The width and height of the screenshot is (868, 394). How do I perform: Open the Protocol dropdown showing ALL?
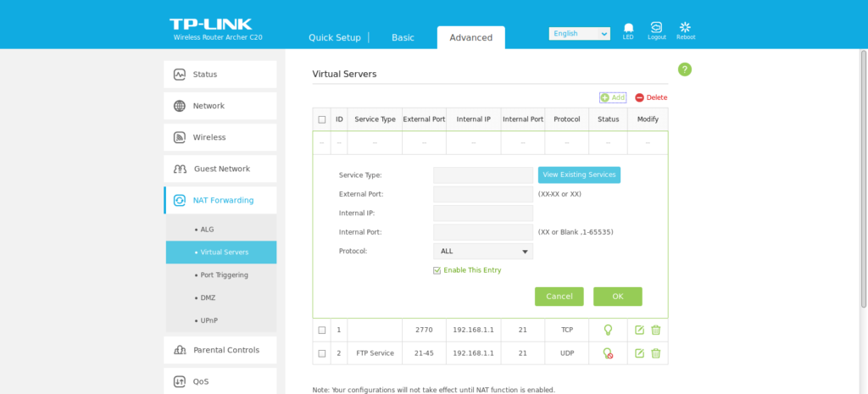point(482,252)
